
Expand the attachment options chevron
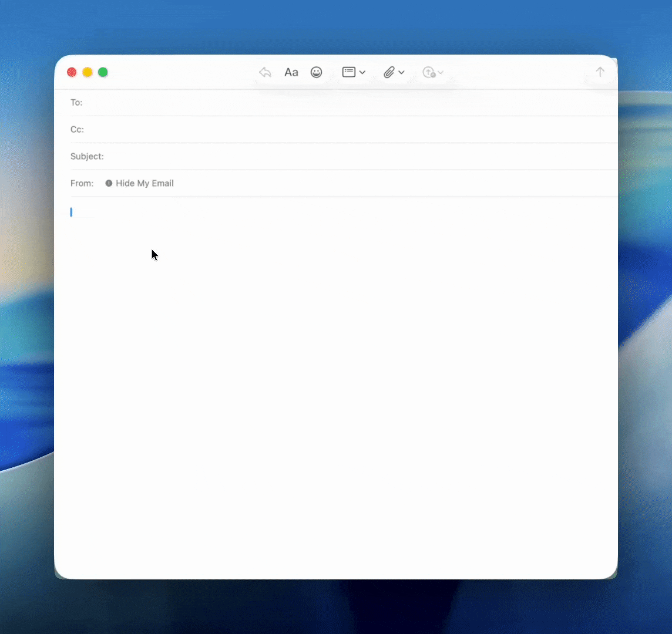pyautogui.click(x=401, y=72)
